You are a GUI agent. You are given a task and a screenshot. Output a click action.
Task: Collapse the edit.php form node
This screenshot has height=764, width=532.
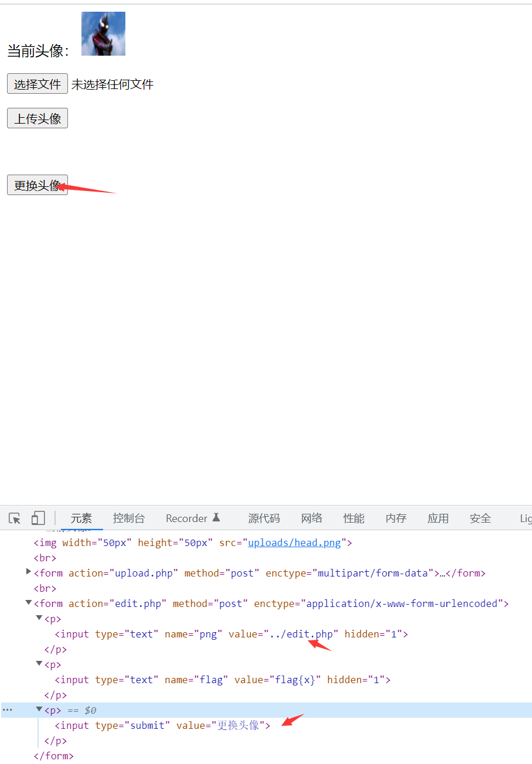click(28, 603)
